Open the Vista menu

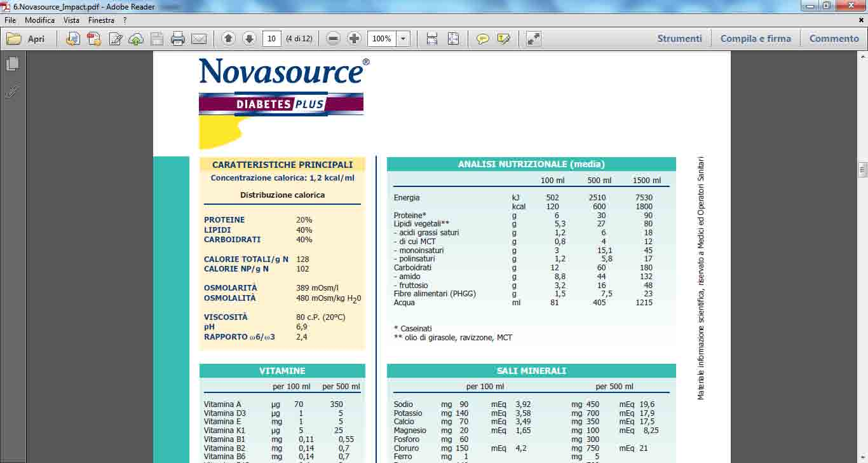(71, 20)
